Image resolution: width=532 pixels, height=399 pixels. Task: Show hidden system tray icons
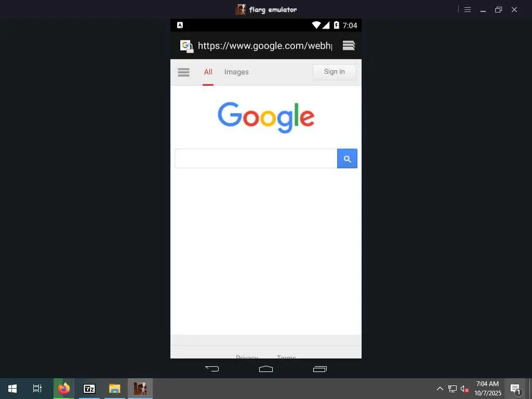coord(440,389)
